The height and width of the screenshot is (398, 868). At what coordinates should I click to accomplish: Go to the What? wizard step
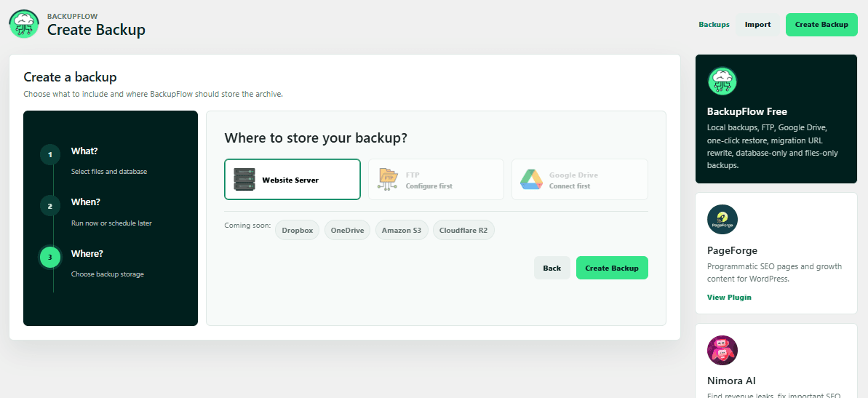[84, 151]
